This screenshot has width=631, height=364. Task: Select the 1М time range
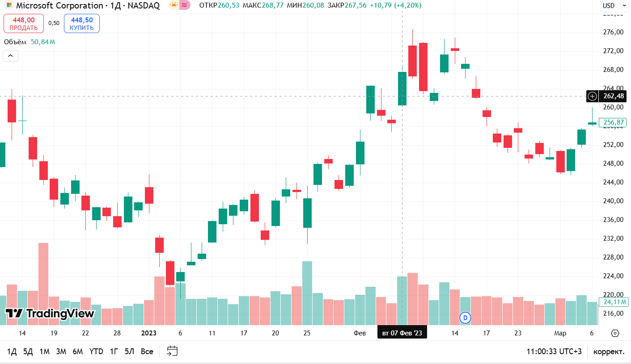point(44,351)
